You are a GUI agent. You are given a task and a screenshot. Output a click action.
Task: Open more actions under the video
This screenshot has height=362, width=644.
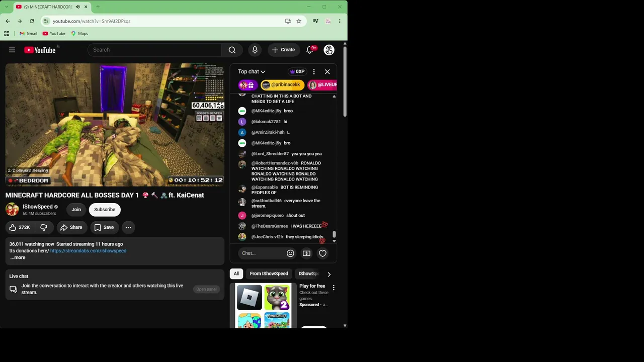tap(128, 227)
